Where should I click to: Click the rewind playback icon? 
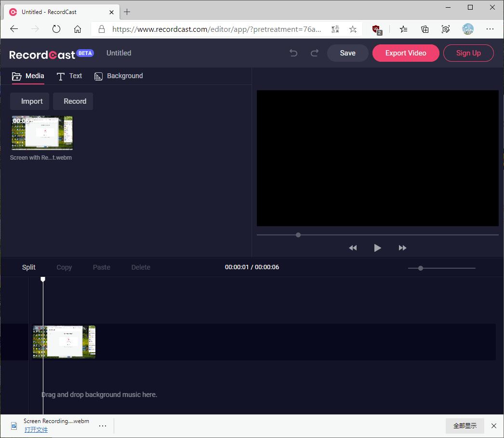tap(353, 248)
